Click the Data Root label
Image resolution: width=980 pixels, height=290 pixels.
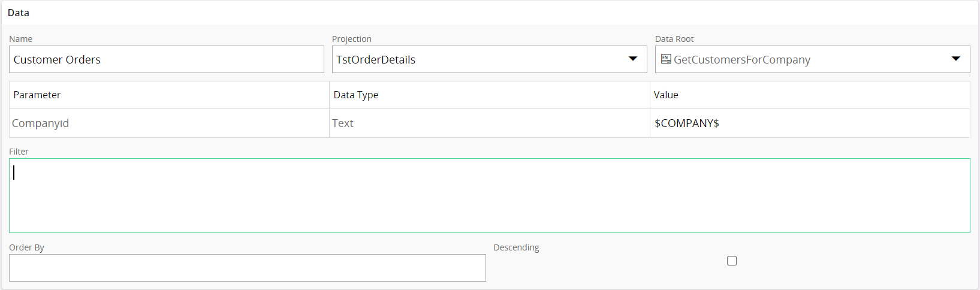[674, 39]
